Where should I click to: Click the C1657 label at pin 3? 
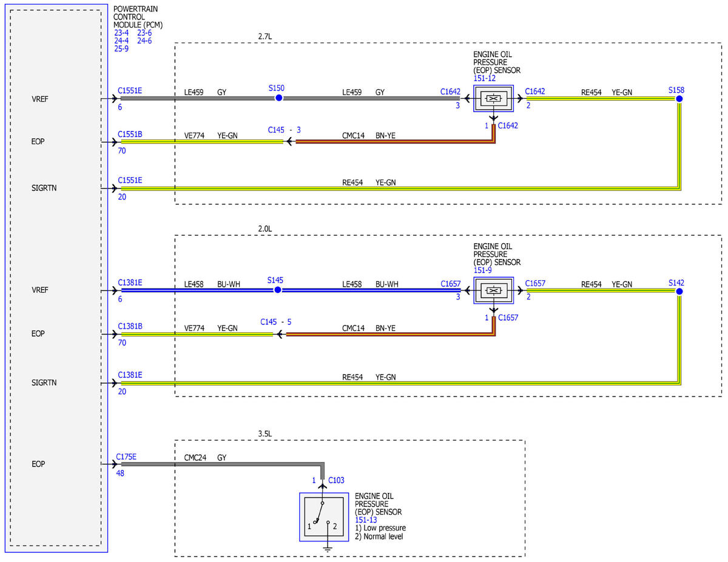click(x=450, y=283)
